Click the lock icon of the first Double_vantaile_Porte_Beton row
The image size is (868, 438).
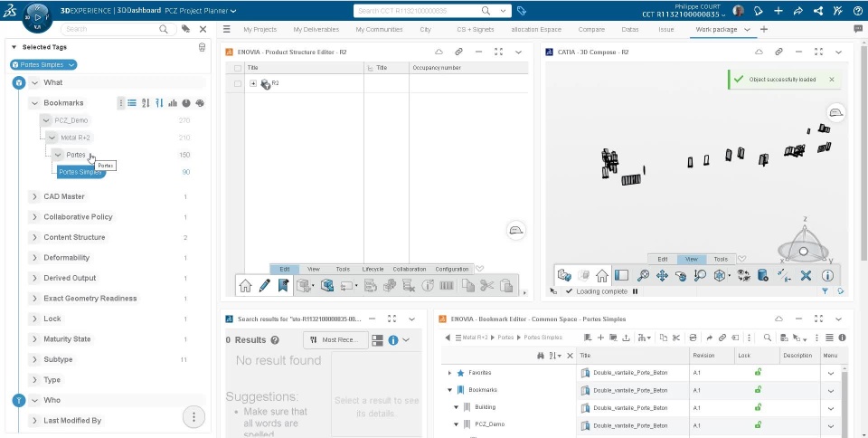coord(758,373)
